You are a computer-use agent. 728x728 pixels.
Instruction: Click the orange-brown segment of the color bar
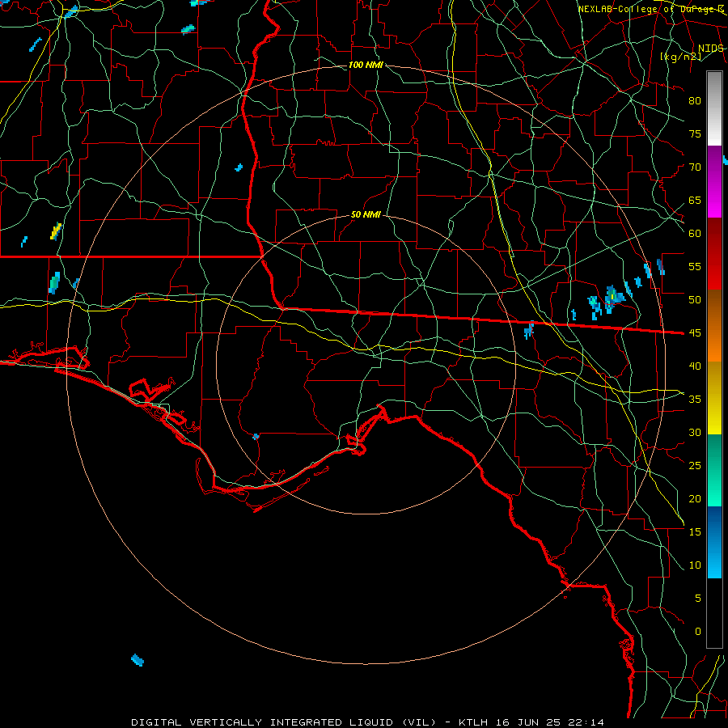714,326
